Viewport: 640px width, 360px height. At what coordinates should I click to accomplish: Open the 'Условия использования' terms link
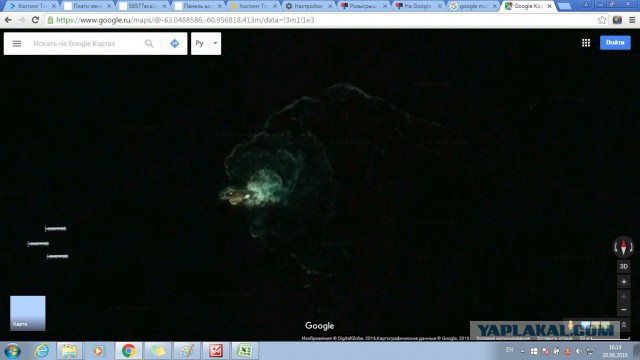[x=503, y=338]
